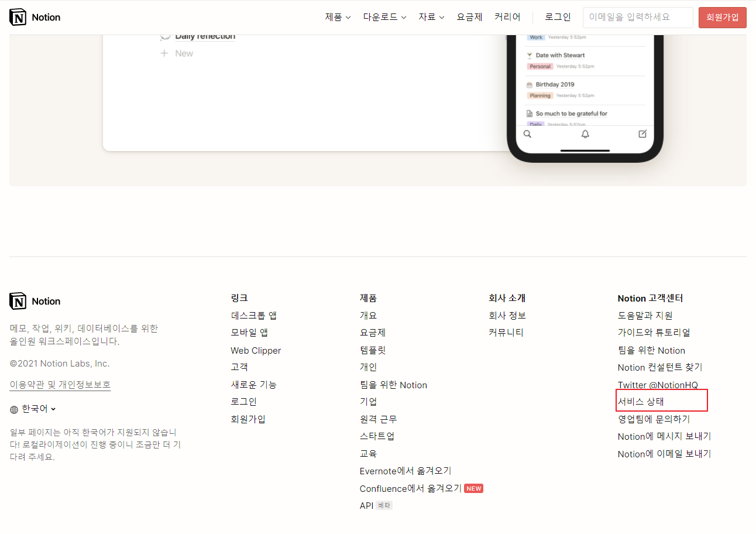Open 커리어 in top navigation
756x534 pixels.
click(507, 17)
